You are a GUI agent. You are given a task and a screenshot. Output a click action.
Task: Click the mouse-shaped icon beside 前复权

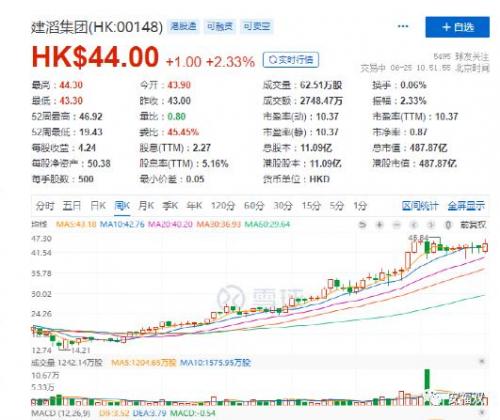(448, 225)
